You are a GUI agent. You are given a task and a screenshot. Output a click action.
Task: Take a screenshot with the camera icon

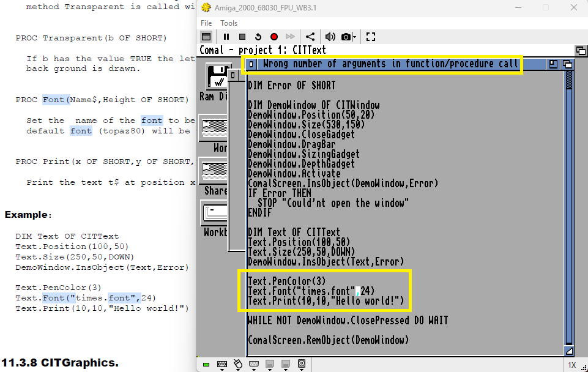point(346,37)
